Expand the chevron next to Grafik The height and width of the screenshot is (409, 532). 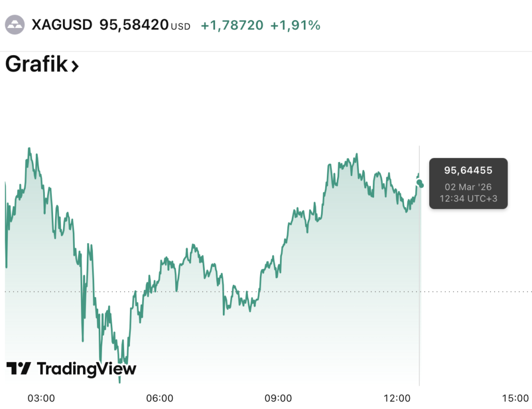click(75, 66)
